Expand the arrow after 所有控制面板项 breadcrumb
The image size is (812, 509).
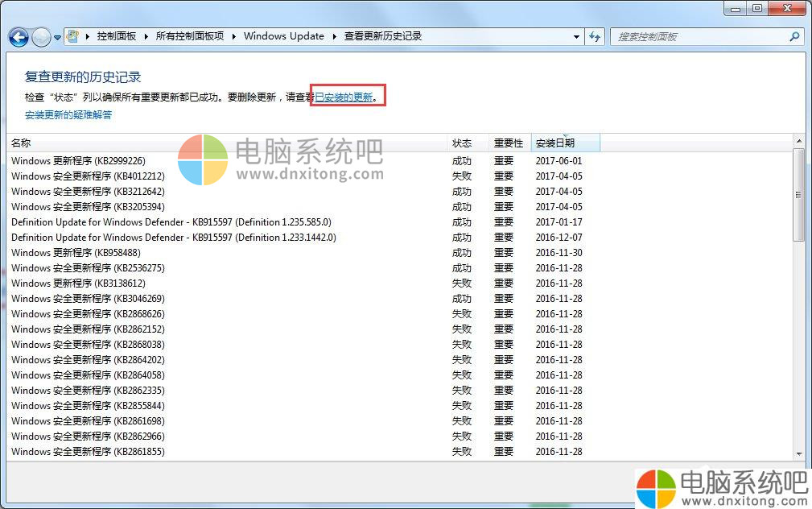(234, 36)
